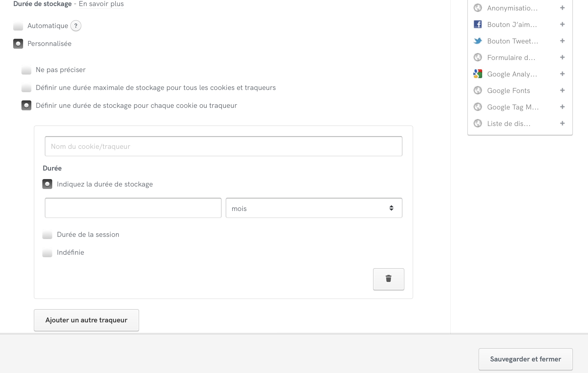The image size is (588, 373).
Task: Click the trash icon to delete the tracker
Action: (388, 279)
